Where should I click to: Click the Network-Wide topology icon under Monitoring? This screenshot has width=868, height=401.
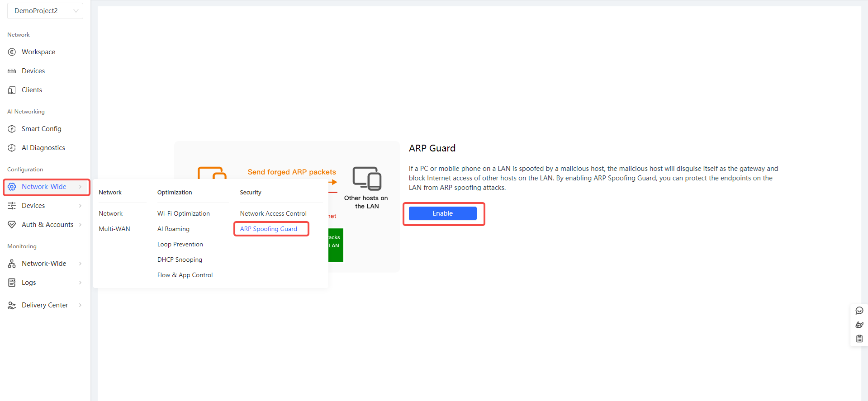point(12,264)
